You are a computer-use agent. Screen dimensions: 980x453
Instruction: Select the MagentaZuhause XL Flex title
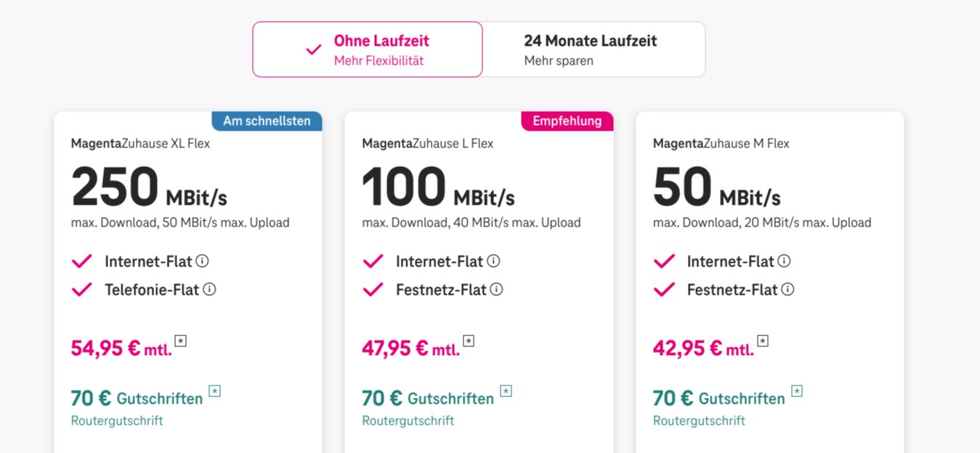(140, 144)
